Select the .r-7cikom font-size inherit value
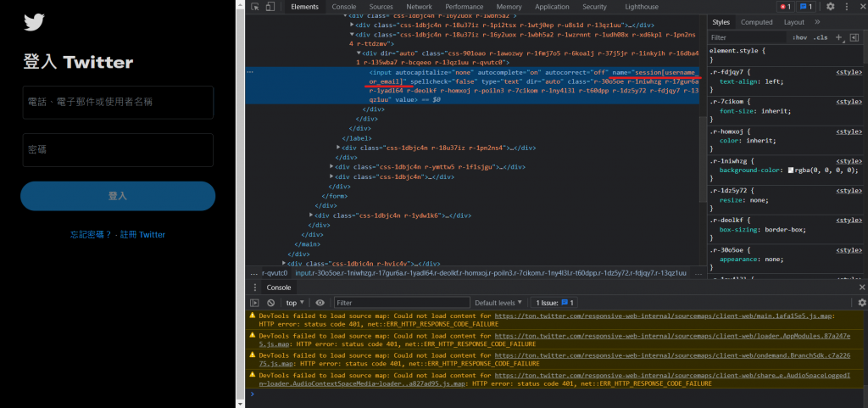868x408 pixels. (771, 111)
